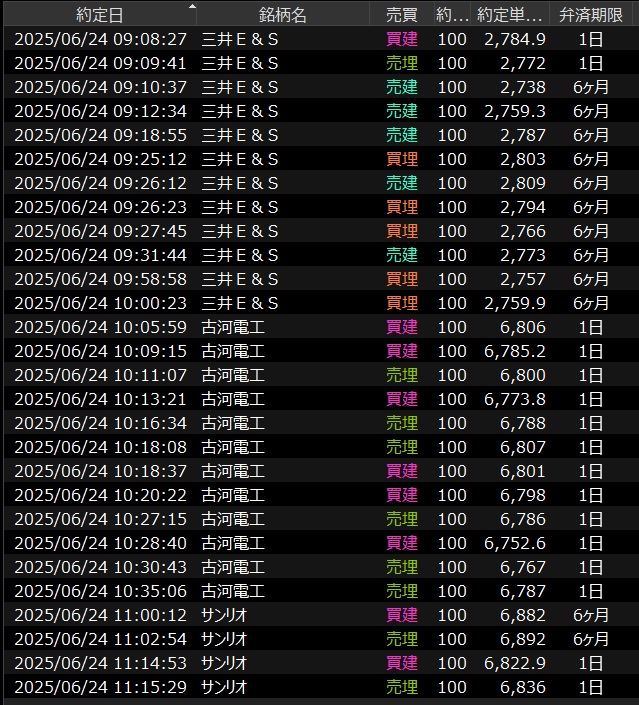Image resolution: width=639 pixels, height=705 pixels.
Task: Click the 6,785.2 price cell
Action: click(x=514, y=351)
